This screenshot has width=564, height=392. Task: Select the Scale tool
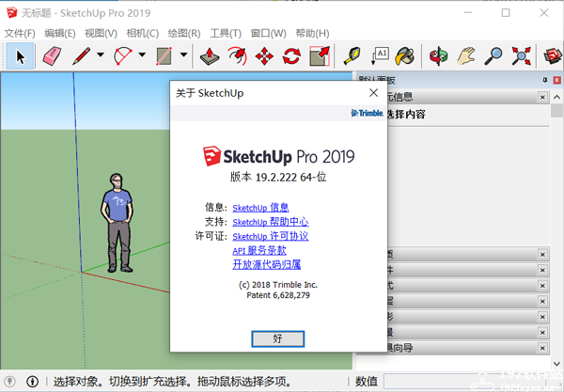[x=320, y=56]
